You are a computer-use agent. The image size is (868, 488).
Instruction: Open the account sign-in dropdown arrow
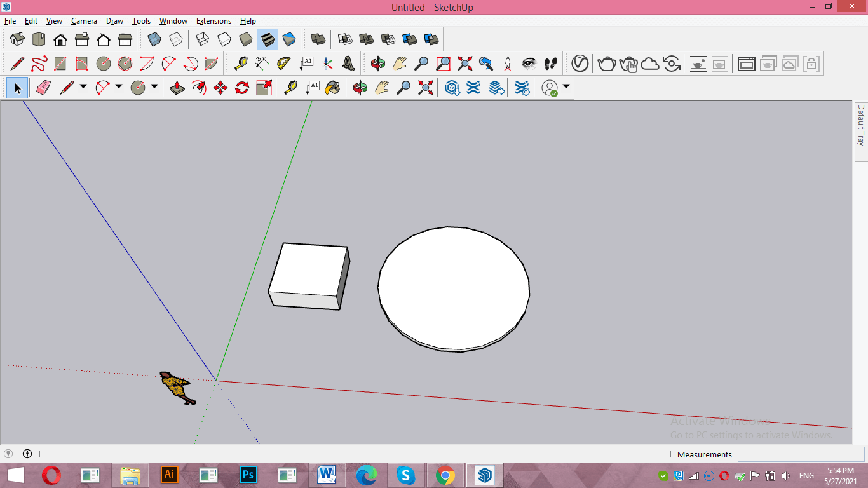pos(566,87)
